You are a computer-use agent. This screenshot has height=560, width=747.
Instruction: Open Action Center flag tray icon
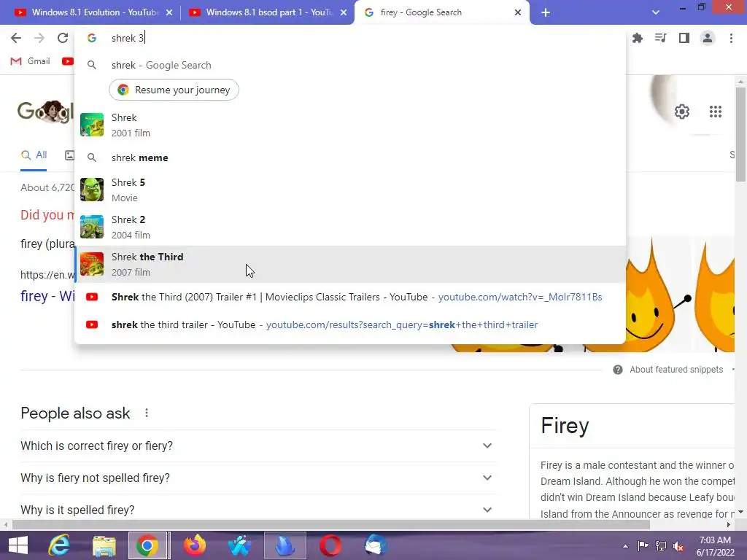pos(643,546)
